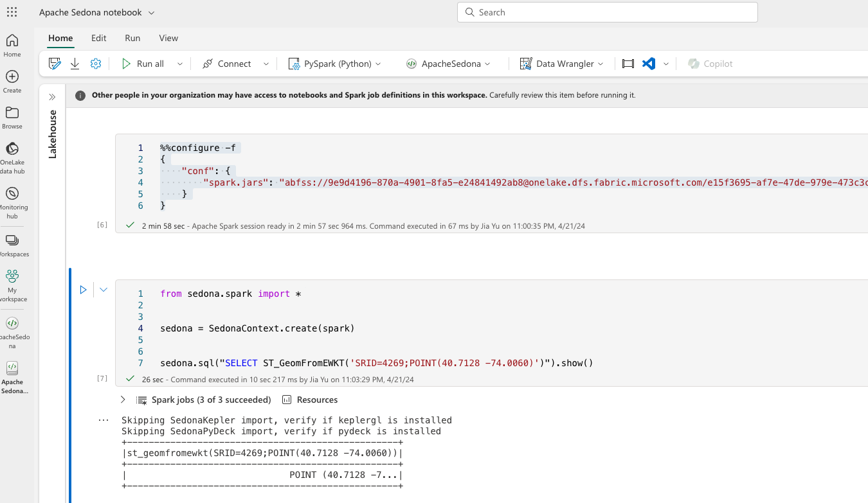Open in VS Code icon
Image resolution: width=868 pixels, height=503 pixels.
pos(649,64)
